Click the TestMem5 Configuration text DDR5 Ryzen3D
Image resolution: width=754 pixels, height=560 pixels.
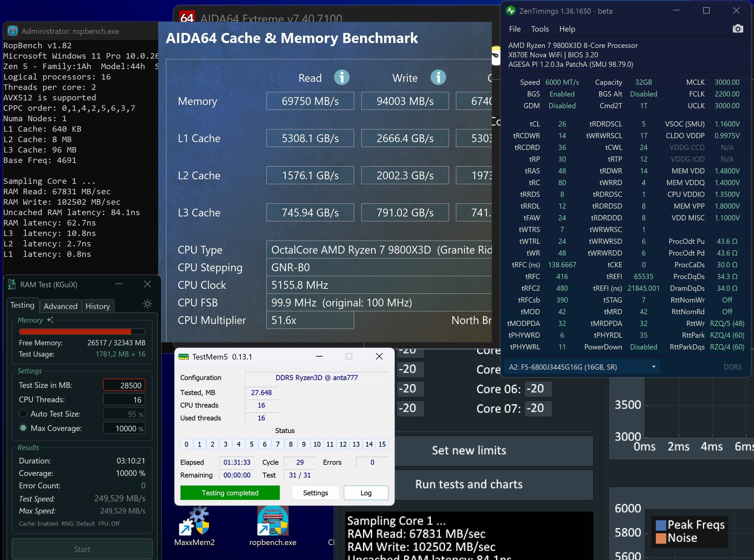click(x=316, y=377)
